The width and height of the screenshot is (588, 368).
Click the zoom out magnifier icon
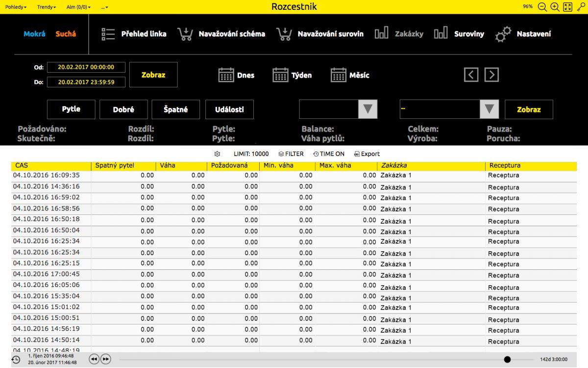542,7
